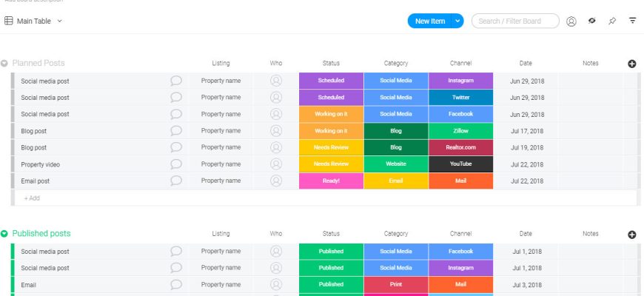This screenshot has width=644, height=296.
Task: Open the filter lines icon
Action: tap(632, 21)
